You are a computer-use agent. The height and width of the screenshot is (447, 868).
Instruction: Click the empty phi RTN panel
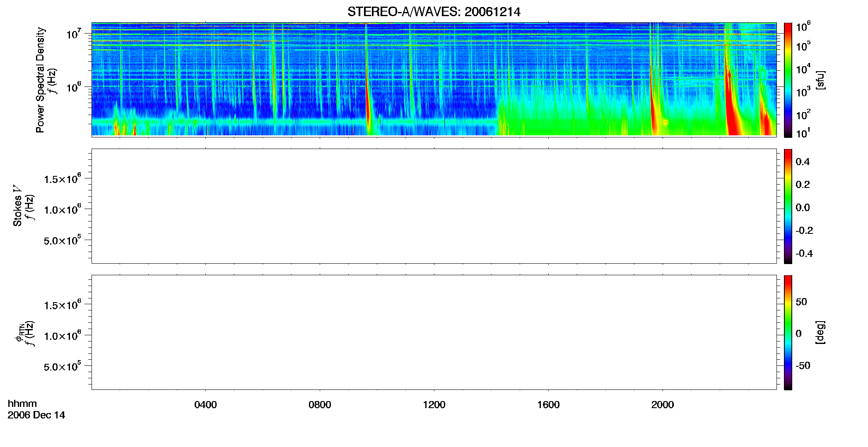click(x=434, y=332)
